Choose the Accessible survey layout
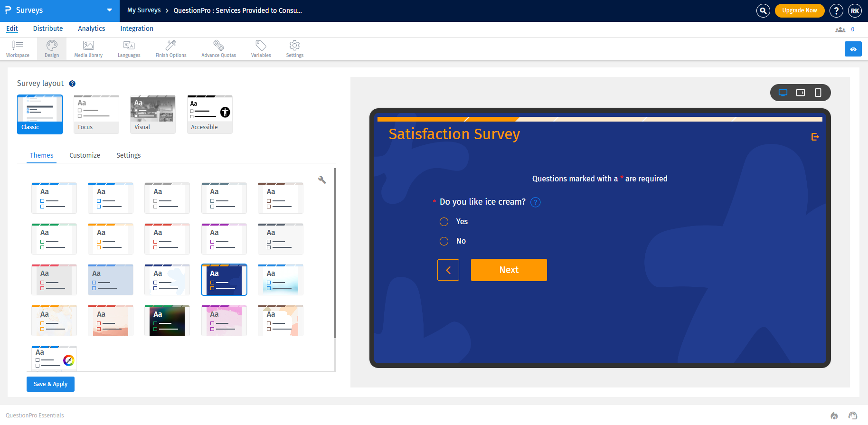Image resolution: width=868 pixels, height=425 pixels. click(210, 114)
